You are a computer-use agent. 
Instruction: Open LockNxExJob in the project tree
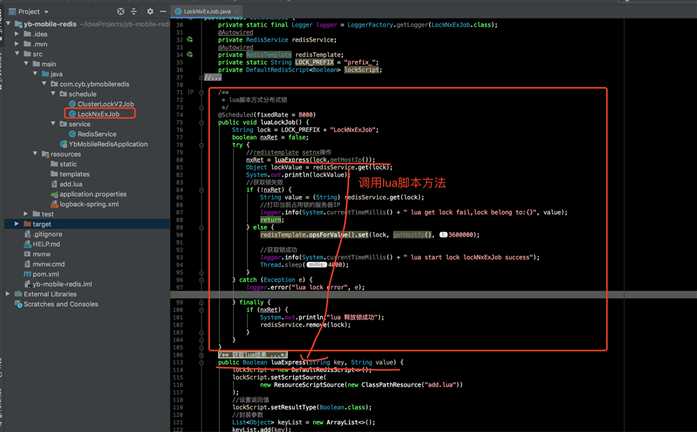pos(98,114)
